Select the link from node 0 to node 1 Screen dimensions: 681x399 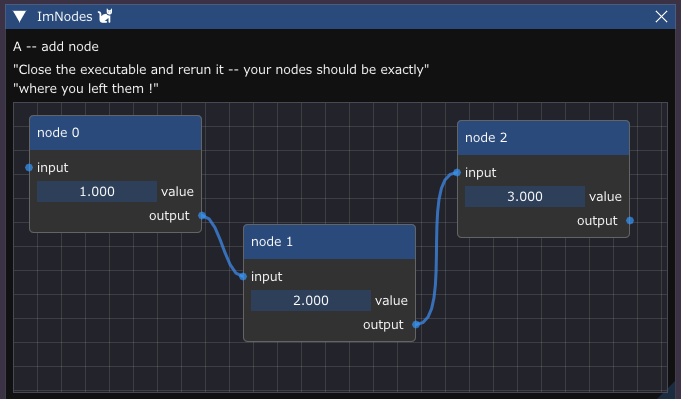point(222,246)
